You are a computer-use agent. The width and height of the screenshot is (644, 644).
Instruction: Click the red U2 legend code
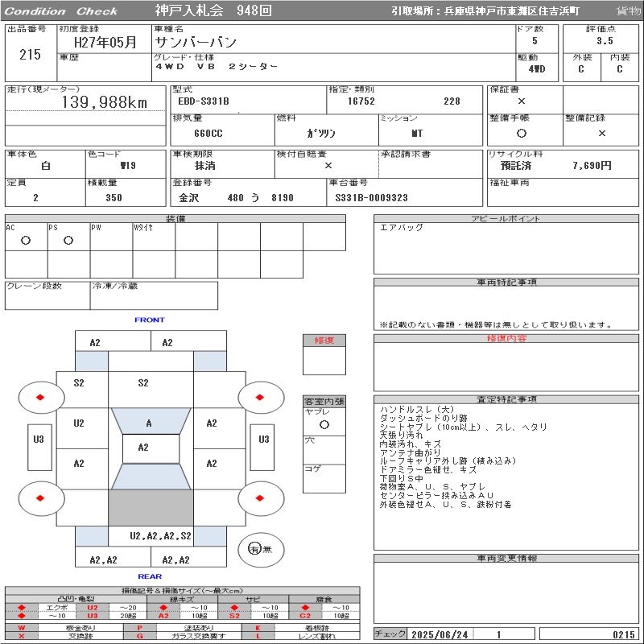[93, 608]
